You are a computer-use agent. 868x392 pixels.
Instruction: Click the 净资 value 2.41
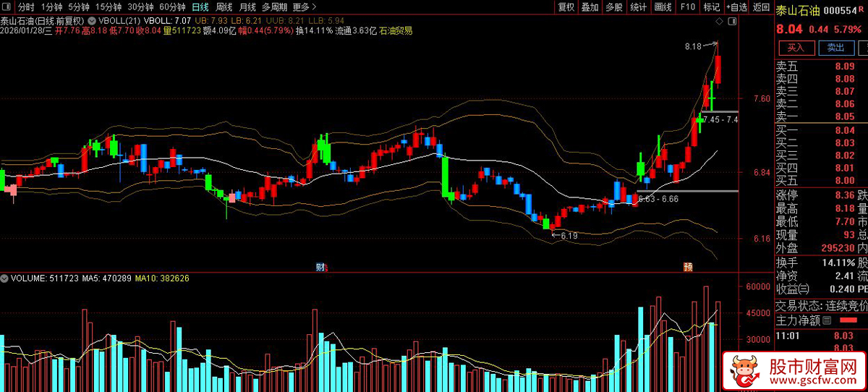pos(844,276)
